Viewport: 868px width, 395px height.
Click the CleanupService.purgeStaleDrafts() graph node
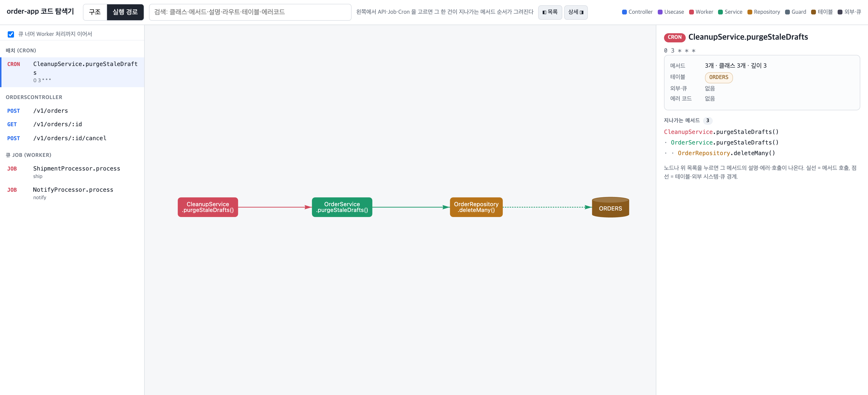pos(208,207)
